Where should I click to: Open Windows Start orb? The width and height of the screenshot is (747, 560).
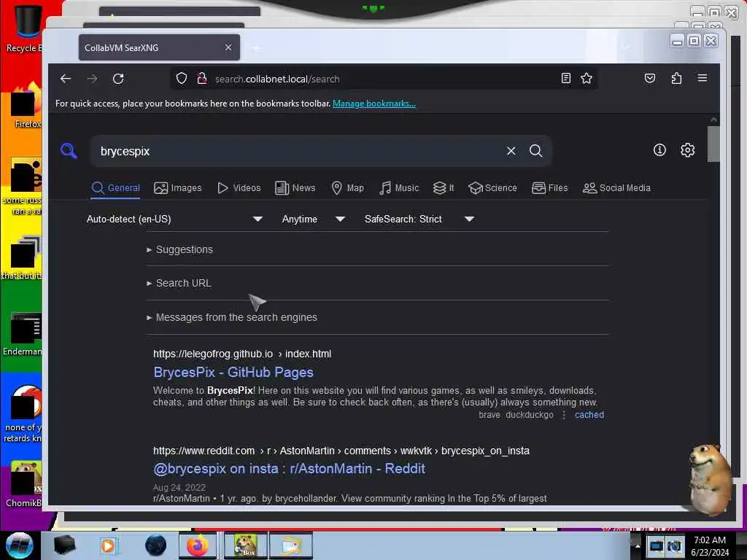tap(20, 545)
